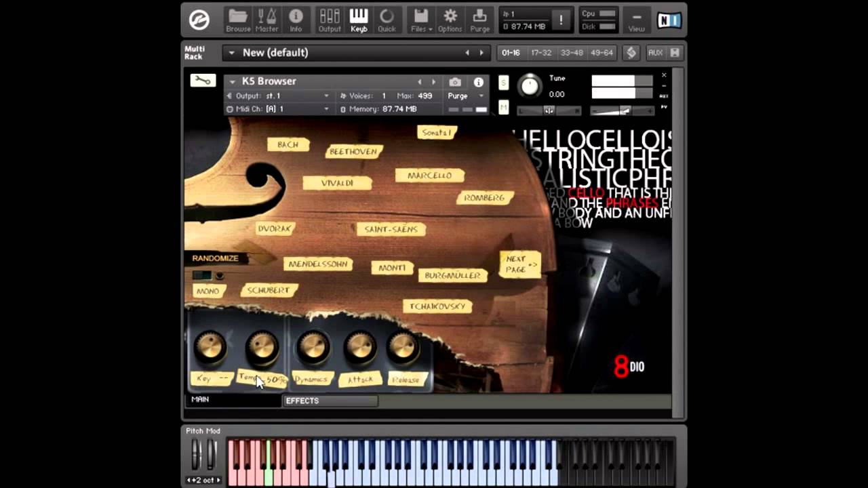Select next instrument with right arrow
The image size is (868, 488).
click(434, 81)
